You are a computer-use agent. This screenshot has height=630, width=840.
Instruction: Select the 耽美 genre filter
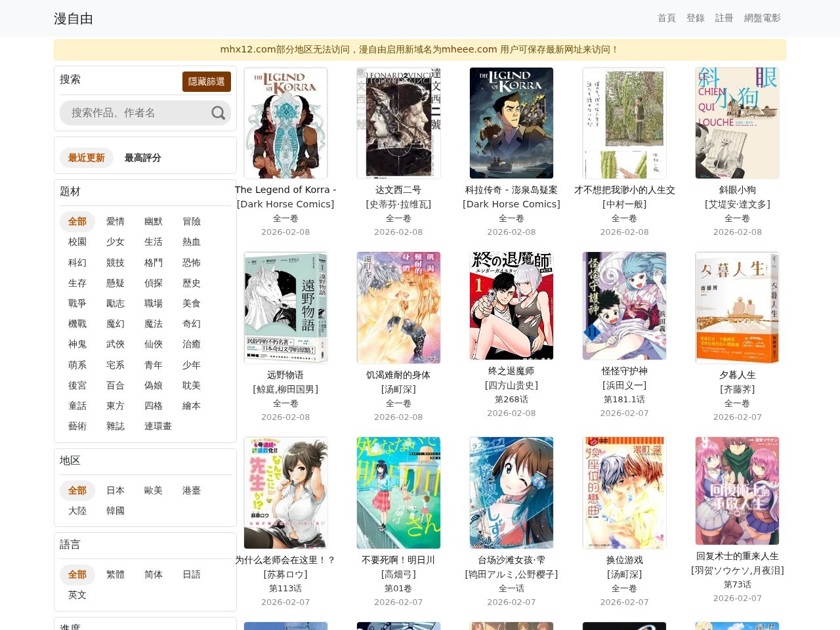(191, 385)
